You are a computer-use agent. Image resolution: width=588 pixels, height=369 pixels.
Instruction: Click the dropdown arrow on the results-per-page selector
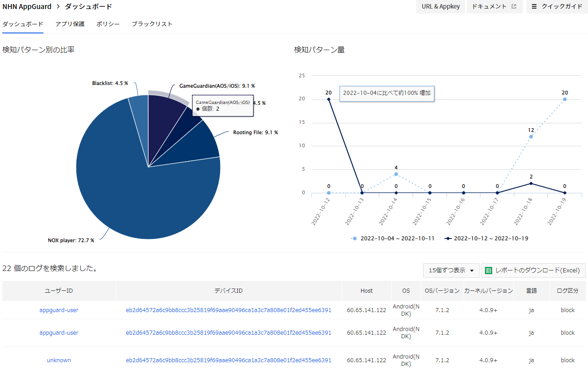pyautogui.click(x=472, y=270)
